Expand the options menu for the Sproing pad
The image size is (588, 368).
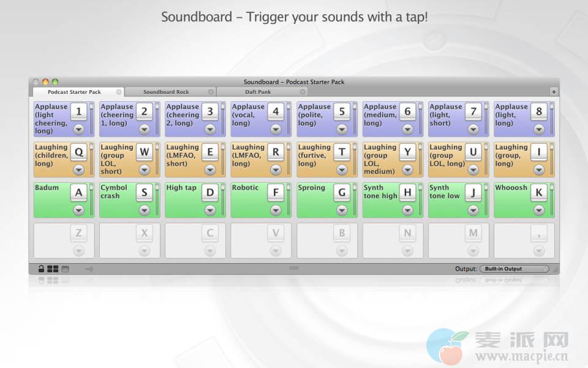pos(342,210)
